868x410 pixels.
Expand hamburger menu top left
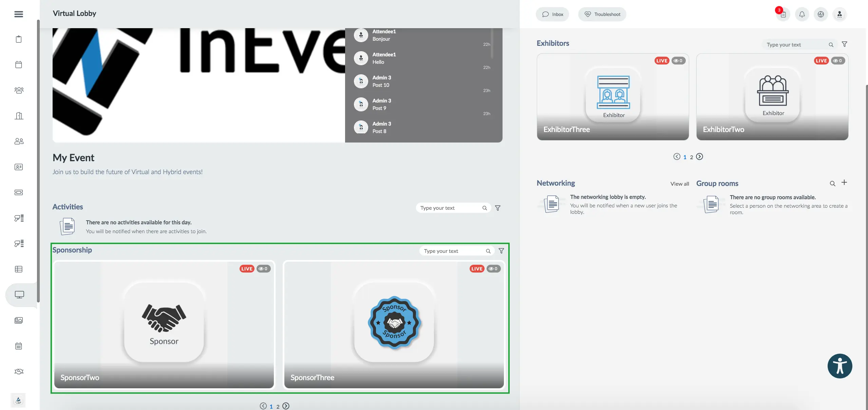coord(18,14)
